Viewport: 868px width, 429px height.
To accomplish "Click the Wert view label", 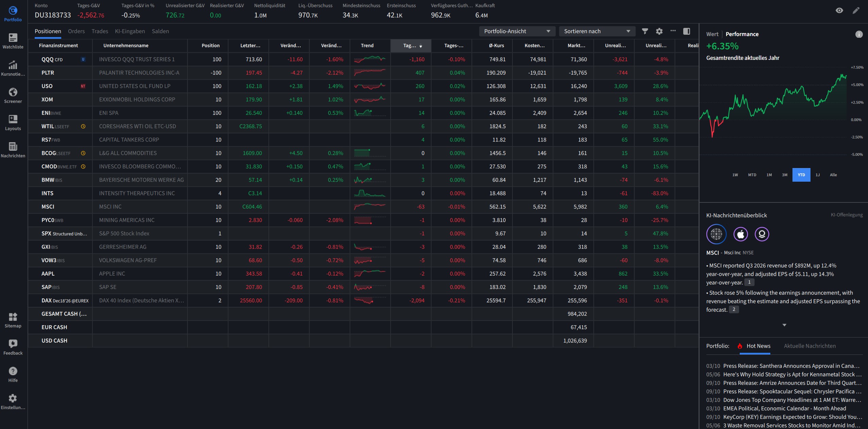I will click(712, 34).
